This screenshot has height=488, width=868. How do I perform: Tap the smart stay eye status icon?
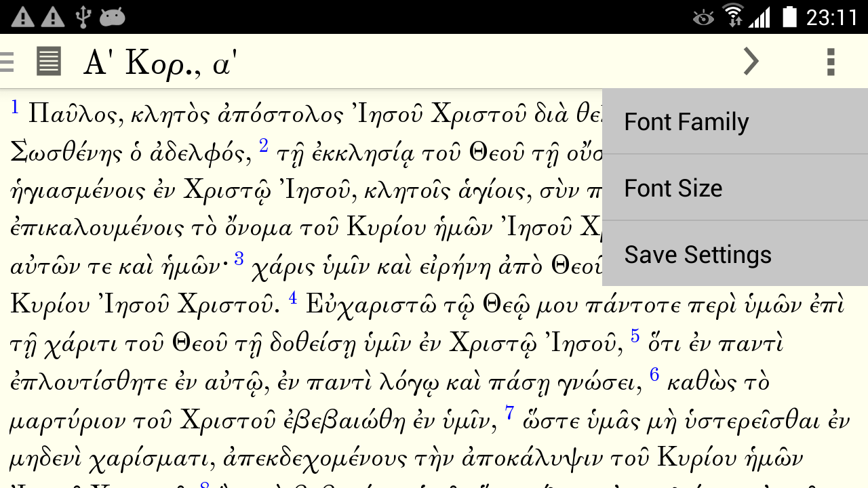[704, 18]
